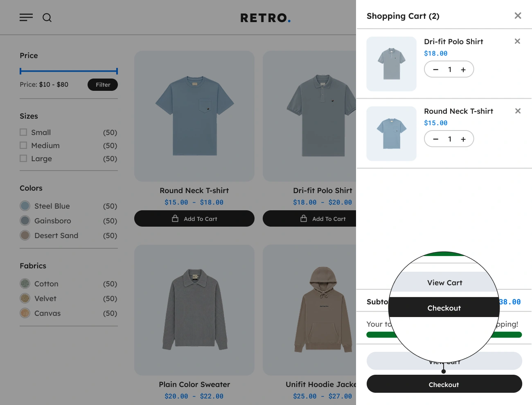Select the Steel Blue color swatch
Screen dimensions: 532x405
pos(25,206)
